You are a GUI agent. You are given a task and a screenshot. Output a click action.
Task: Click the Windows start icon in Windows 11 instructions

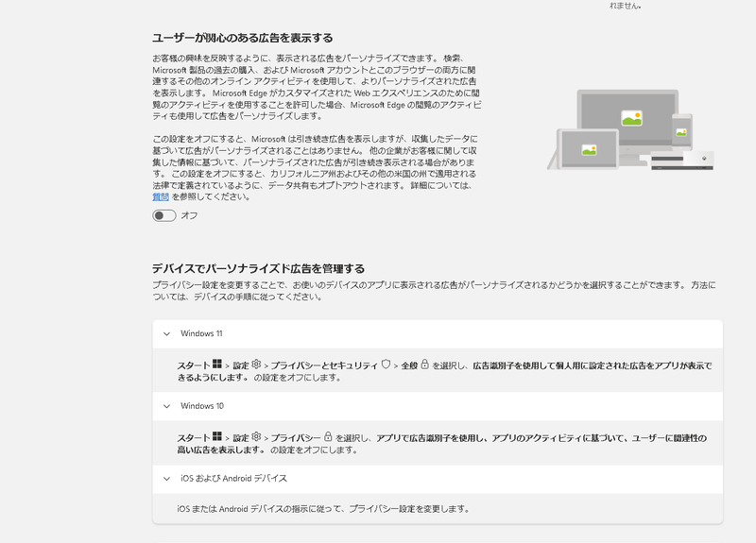(x=217, y=365)
